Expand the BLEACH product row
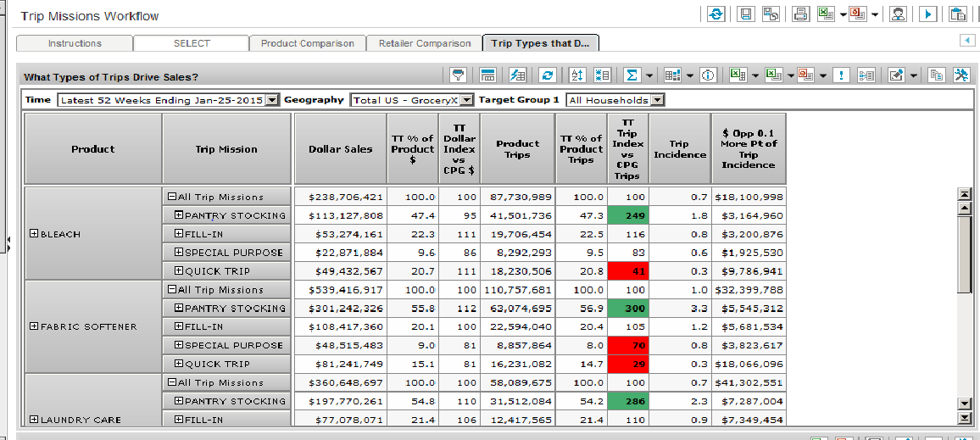Image resolution: width=980 pixels, height=440 pixels. click(35, 234)
